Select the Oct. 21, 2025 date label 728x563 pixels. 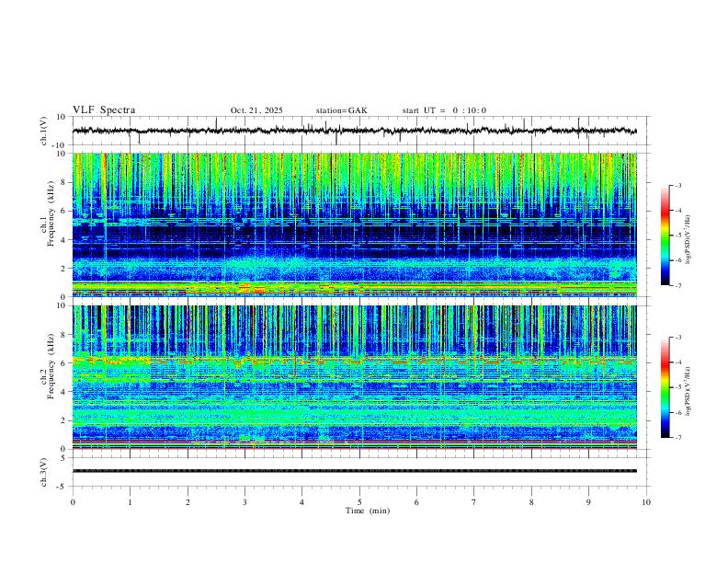[256, 110]
